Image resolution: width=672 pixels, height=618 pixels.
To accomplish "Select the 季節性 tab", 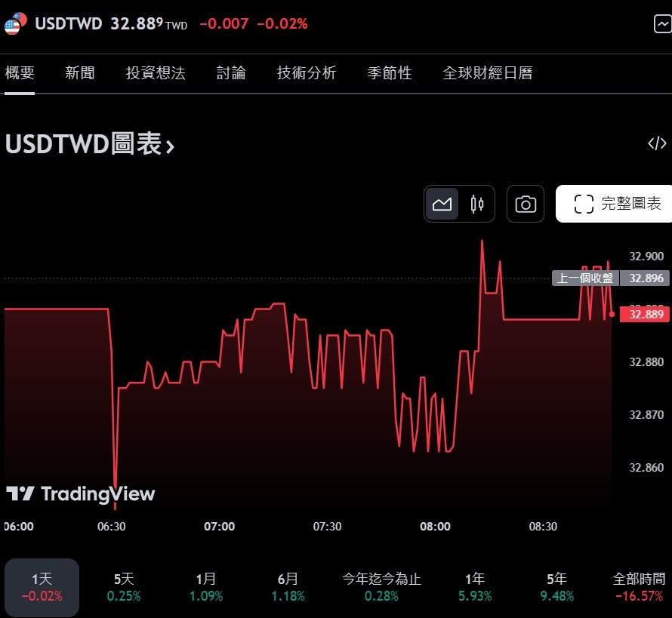I will (390, 72).
